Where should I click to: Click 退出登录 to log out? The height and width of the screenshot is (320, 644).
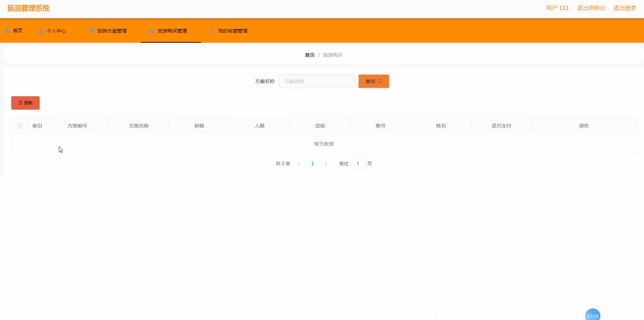(x=625, y=8)
